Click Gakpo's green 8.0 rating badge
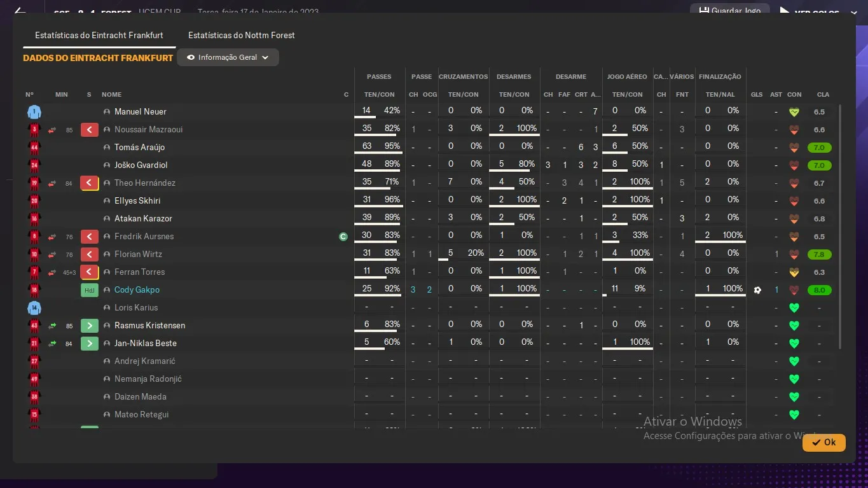 click(820, 290)
